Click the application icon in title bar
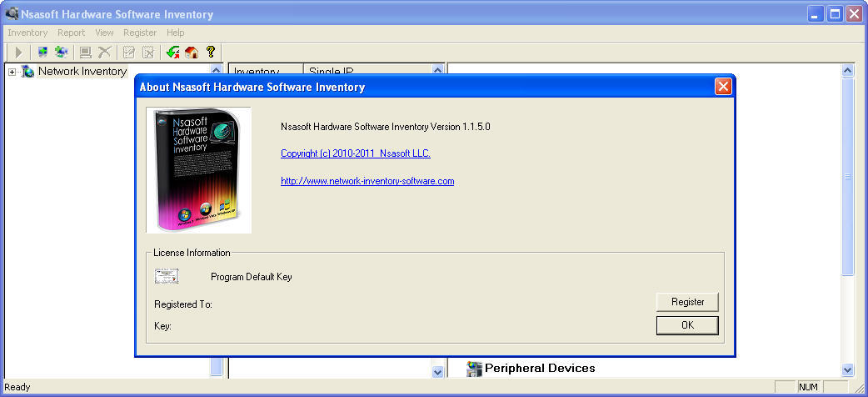 click(x=12, y=13)
